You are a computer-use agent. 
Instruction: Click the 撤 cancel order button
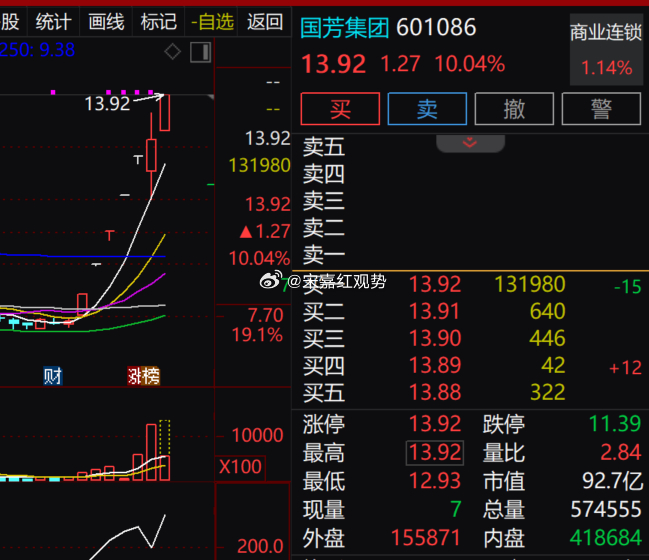pyautogui.click(x=514, y=109)
